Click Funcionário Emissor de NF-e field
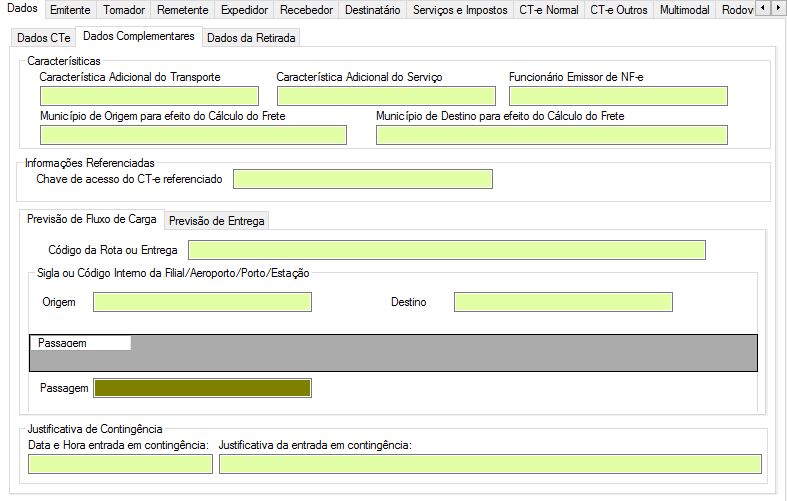 (x=618, y=96)
